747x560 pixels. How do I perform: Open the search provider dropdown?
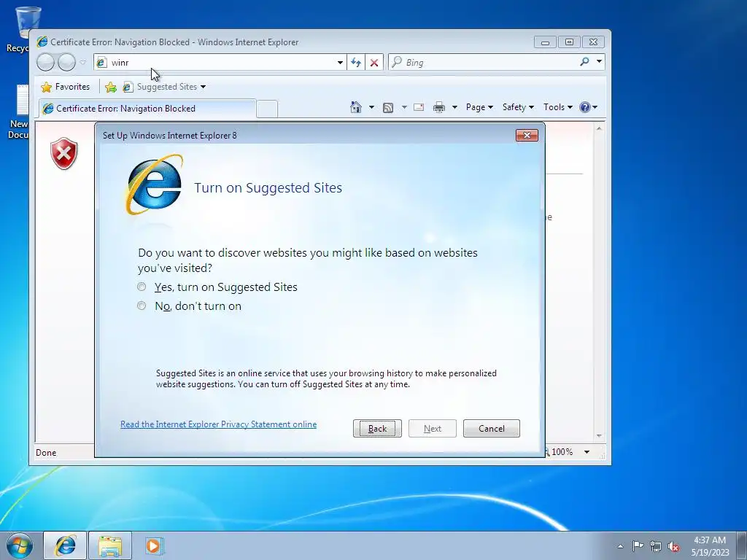(x=599, y=62)
